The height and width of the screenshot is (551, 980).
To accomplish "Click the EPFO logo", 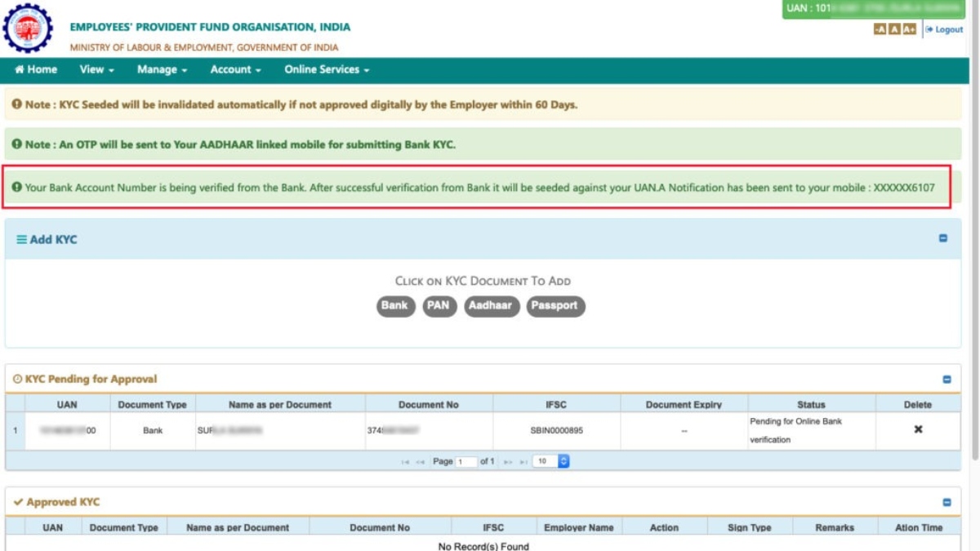I will (28, 29).
